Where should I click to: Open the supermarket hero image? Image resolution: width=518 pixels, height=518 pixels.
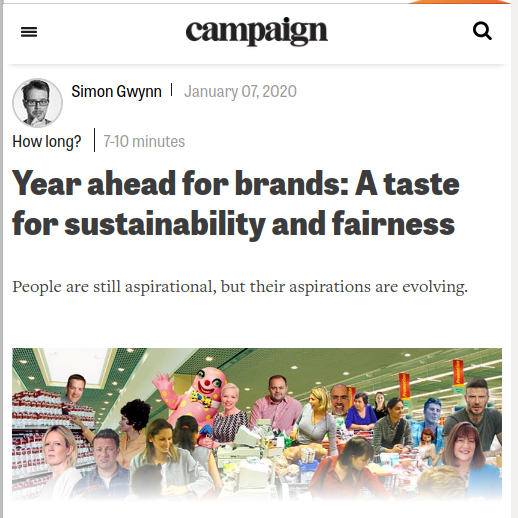(x=257, y=424)
